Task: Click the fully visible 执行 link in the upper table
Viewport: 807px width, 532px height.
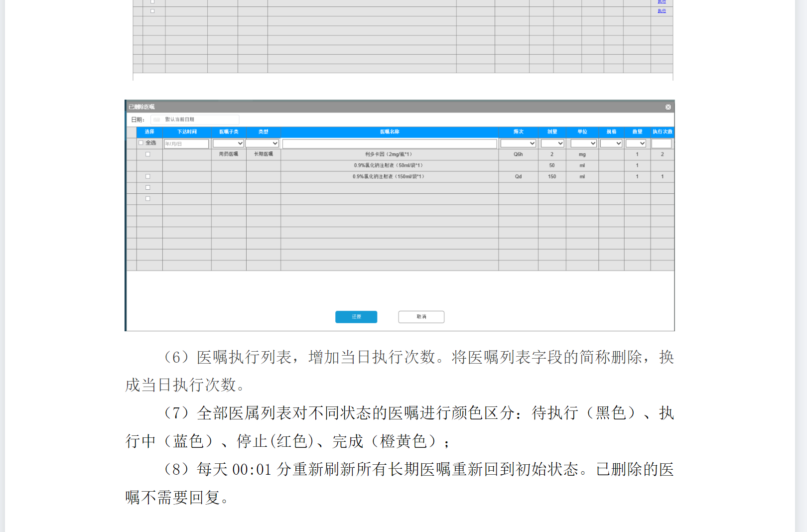Action: point(662,11)
